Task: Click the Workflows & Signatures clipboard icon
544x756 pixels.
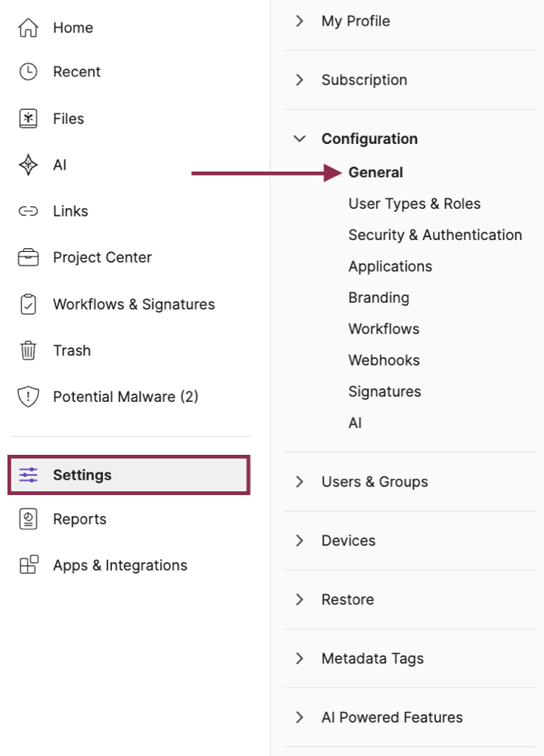Action: point(28,304)
